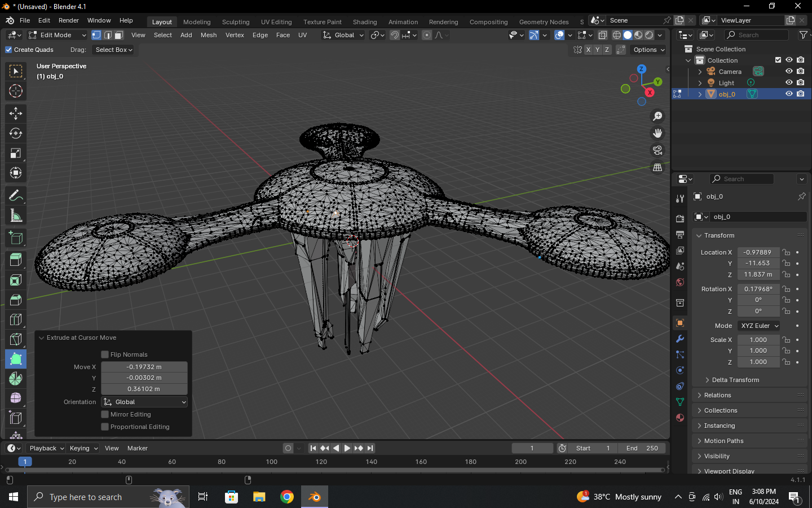Viewport: 812px width, 508px height.
Task: Open the Options dropdown
Action: (x=648, y=50)
